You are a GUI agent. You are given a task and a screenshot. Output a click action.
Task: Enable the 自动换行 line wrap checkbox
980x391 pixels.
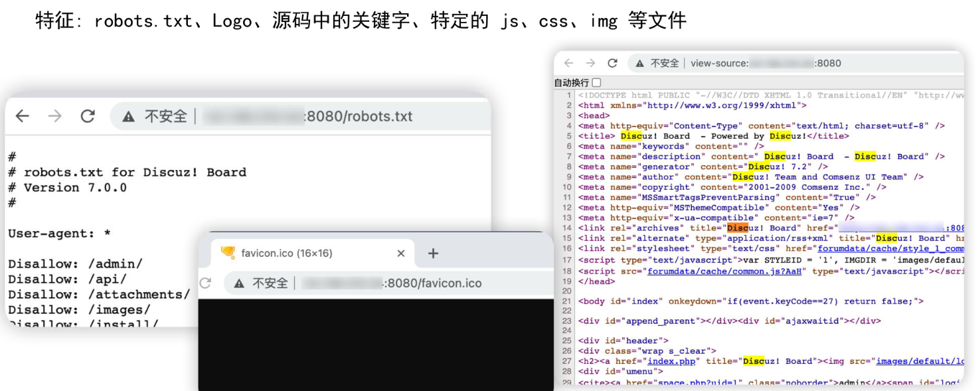596,83
